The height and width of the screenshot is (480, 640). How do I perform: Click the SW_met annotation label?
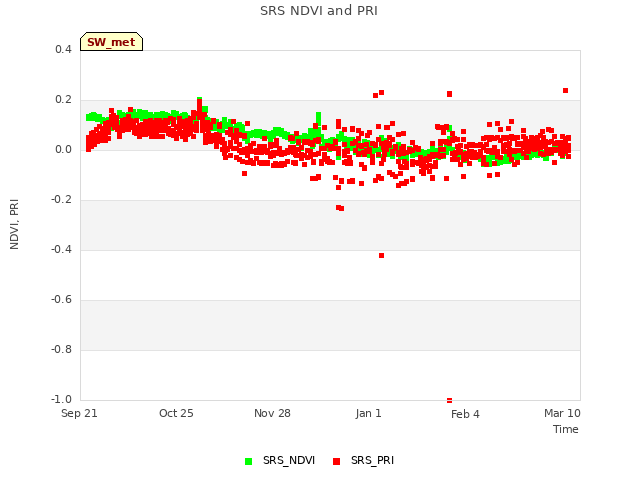tap(111, 42)
